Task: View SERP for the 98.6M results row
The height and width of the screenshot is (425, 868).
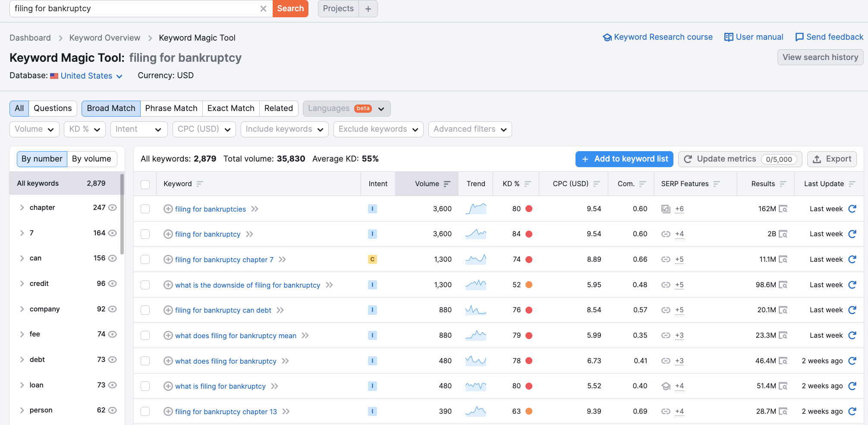Action: (x=783, y=285)
